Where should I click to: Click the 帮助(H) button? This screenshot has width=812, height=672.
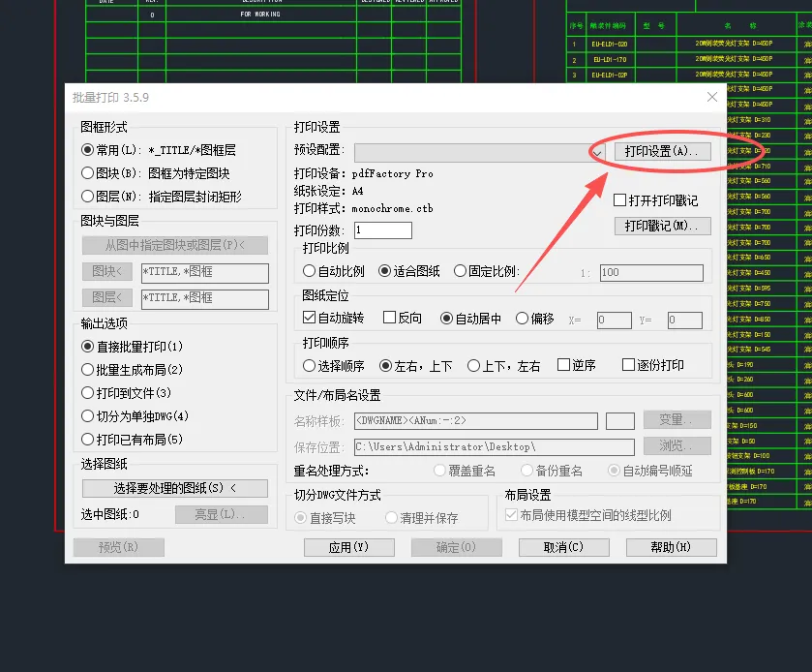[x=671, y=547]
